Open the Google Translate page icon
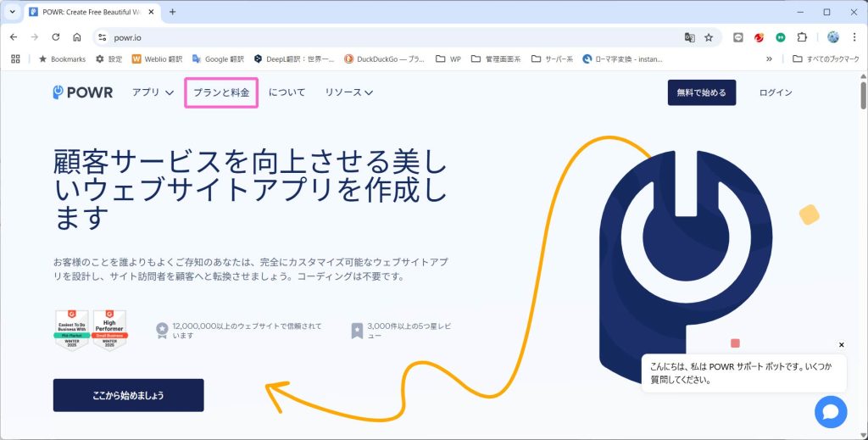The width and height of the screenshot is (868, 440). 689,37
